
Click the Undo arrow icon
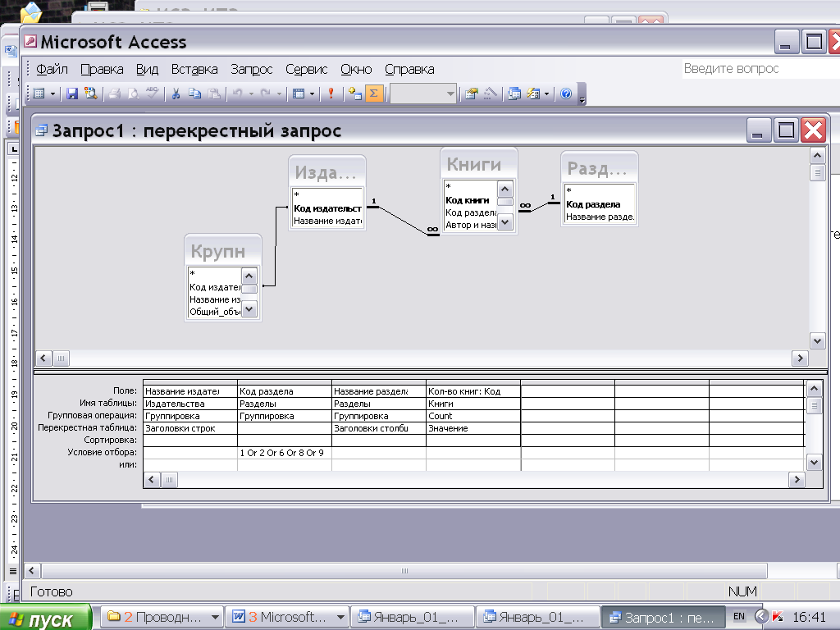pyautogui.click(x=237, y=94)
